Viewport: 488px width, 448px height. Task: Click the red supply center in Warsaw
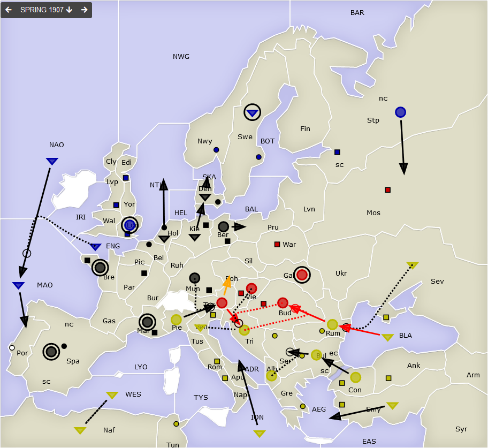click(x=277, y=245)
